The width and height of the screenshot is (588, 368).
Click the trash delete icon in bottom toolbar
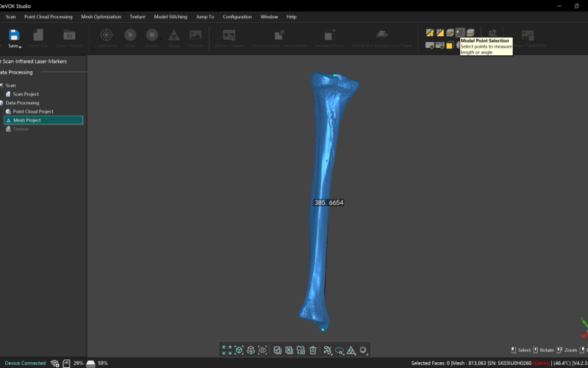pyautogui.click(x=313, y=350)
